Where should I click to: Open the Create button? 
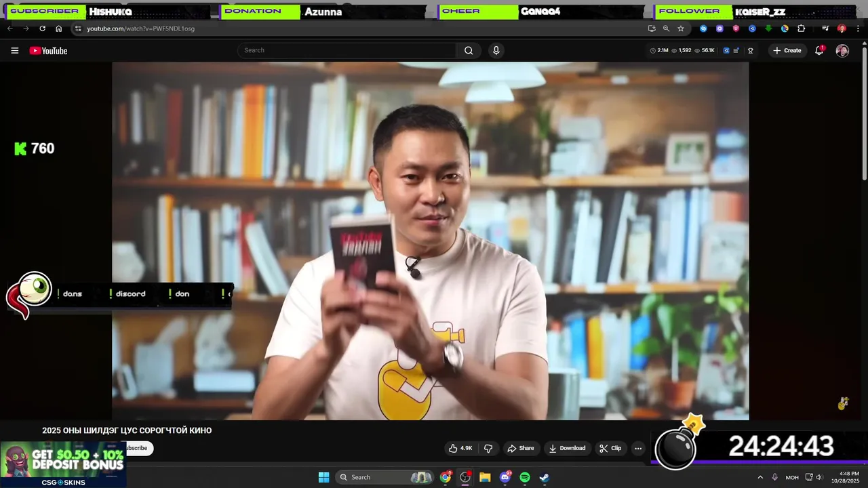[787, 51]
